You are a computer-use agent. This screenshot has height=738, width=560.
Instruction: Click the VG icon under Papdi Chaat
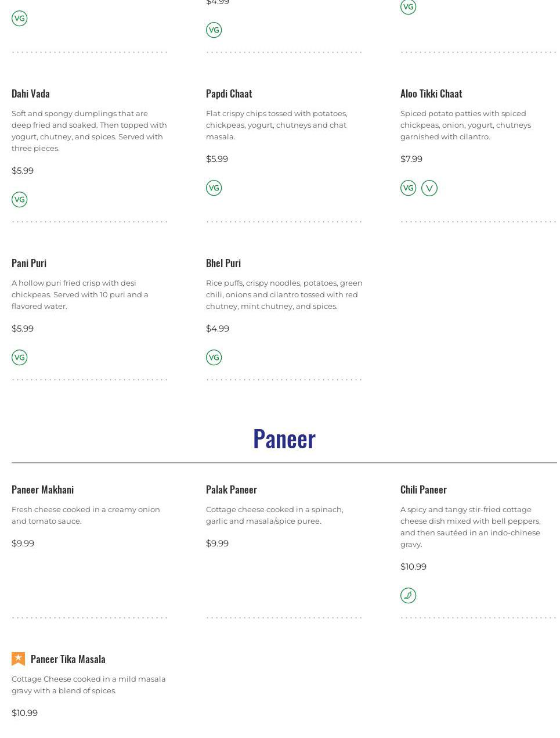214,188
